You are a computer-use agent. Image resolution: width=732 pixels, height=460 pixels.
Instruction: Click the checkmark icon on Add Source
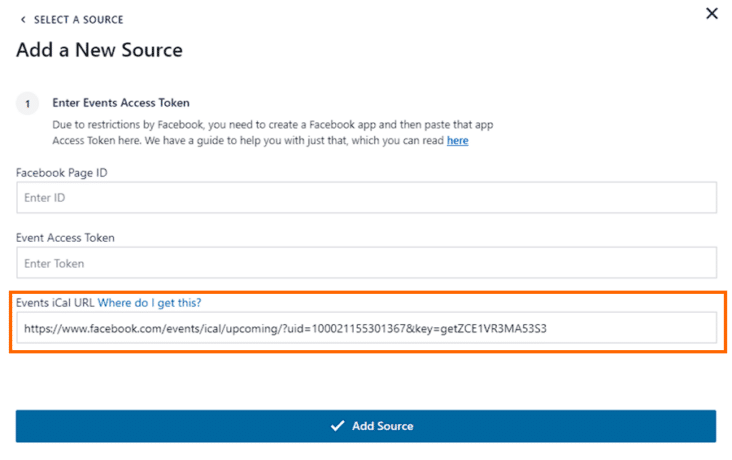338,426
